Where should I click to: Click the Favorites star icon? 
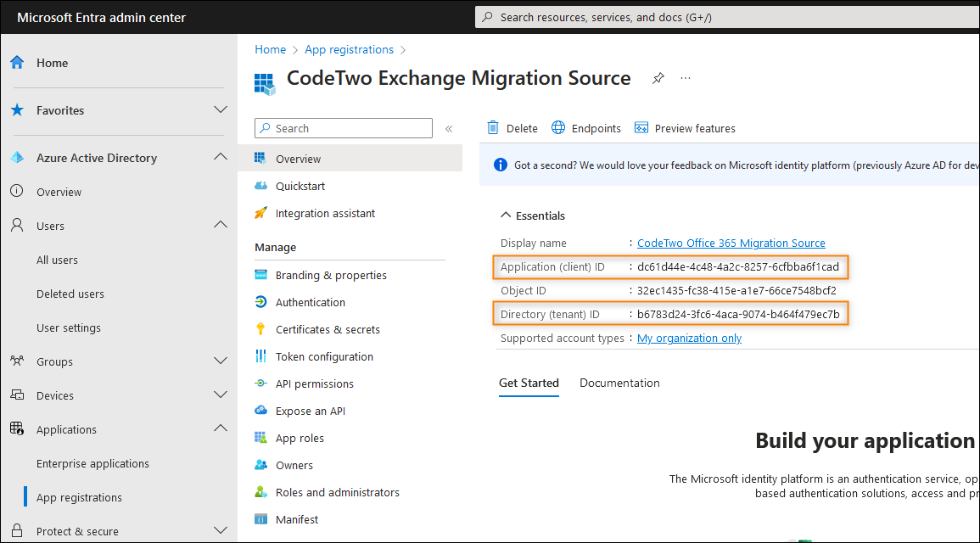point(17,110)
